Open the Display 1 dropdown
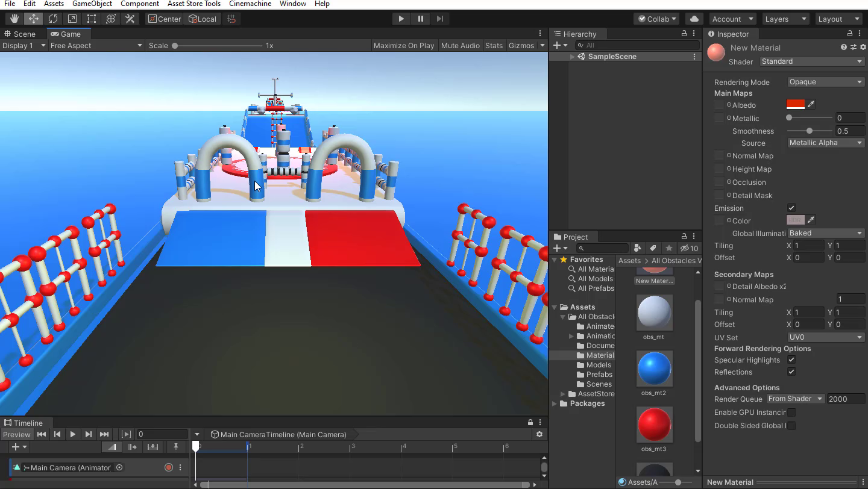The image size is (868, 489). tap(24, 45)
